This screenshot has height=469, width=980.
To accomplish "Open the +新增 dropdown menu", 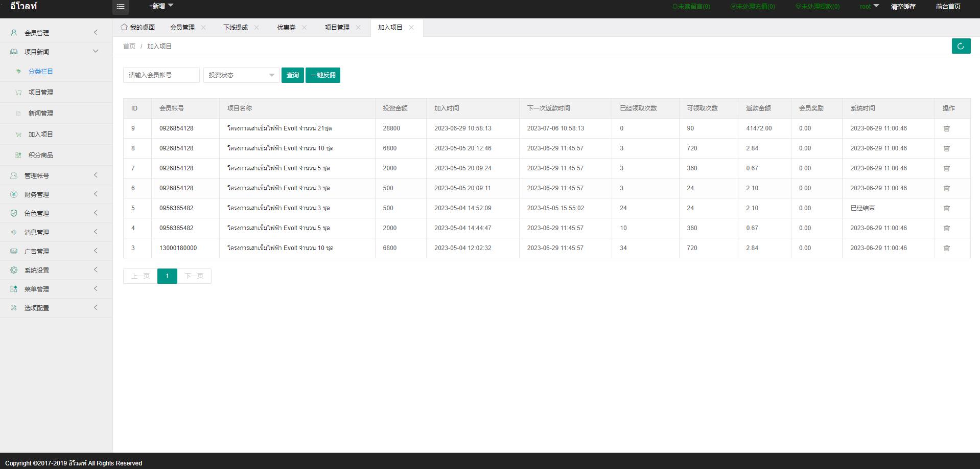I will (161, 6).
